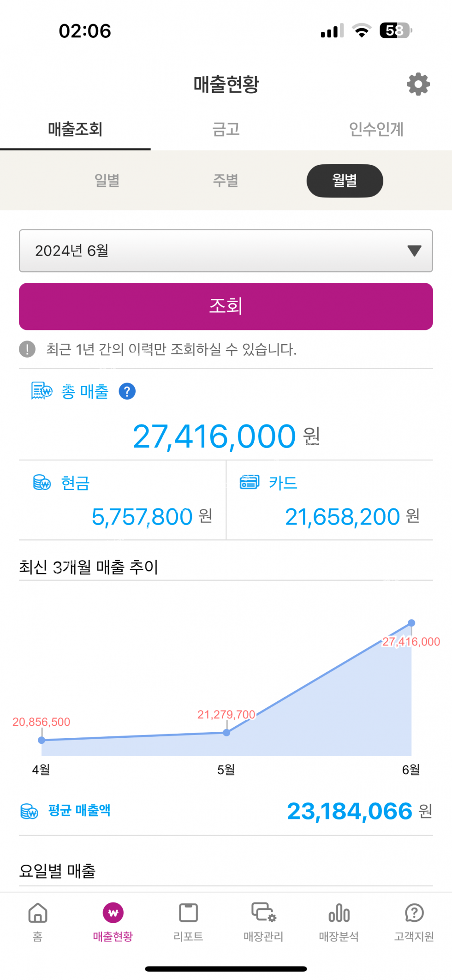Open settings gear icon
Screen dimensions: 452x980
coord(418,84)
